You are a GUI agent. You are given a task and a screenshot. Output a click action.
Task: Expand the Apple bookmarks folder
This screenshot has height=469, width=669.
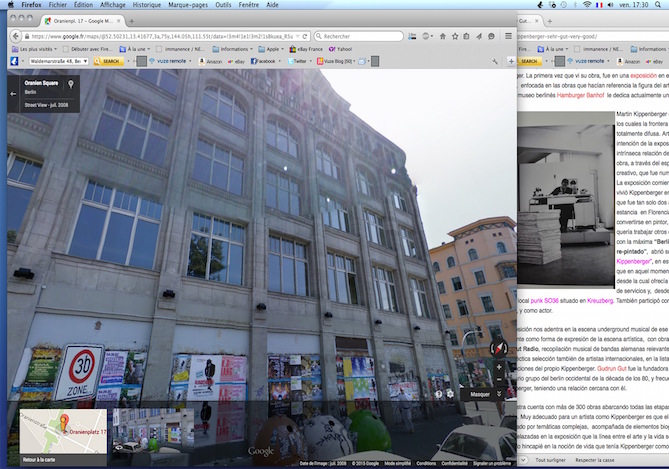click(271, 49)
